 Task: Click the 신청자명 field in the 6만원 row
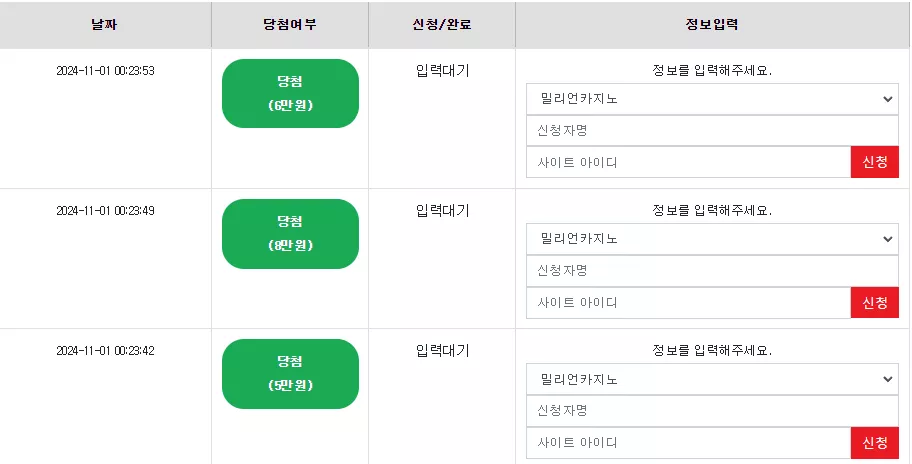[712, 130]
